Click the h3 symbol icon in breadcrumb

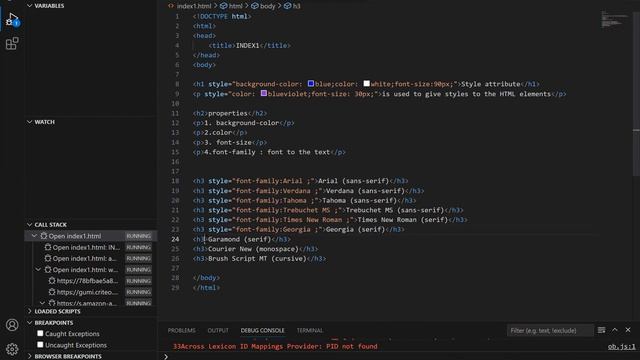[x=287, y=6]
